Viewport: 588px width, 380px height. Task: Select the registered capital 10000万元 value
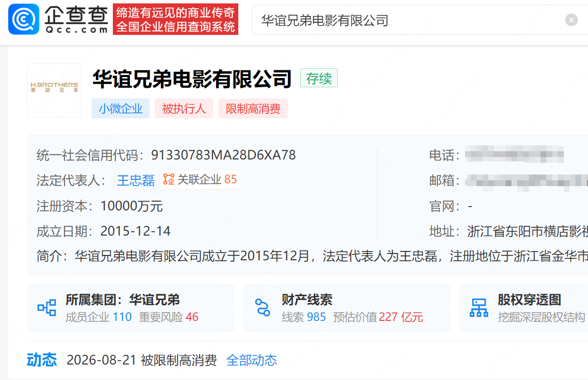[x=132, y=206]
